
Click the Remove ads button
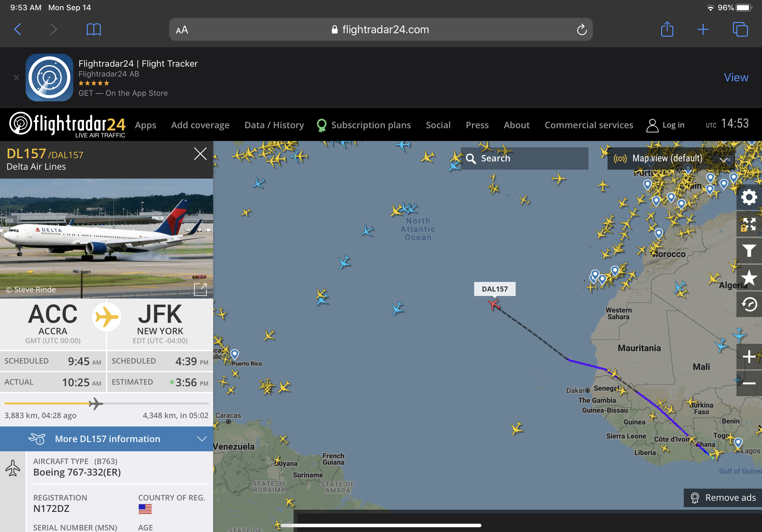[723, 498]
